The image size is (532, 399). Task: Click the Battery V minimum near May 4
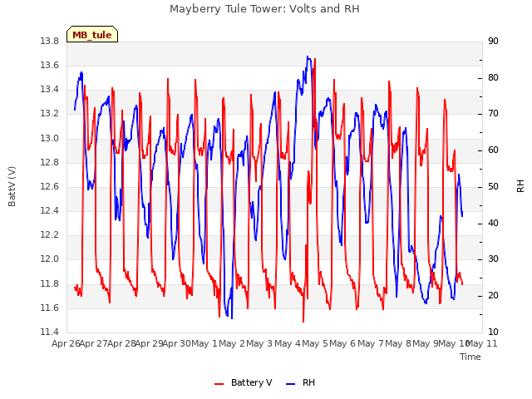pyautogui.click(x=303, y=321)
